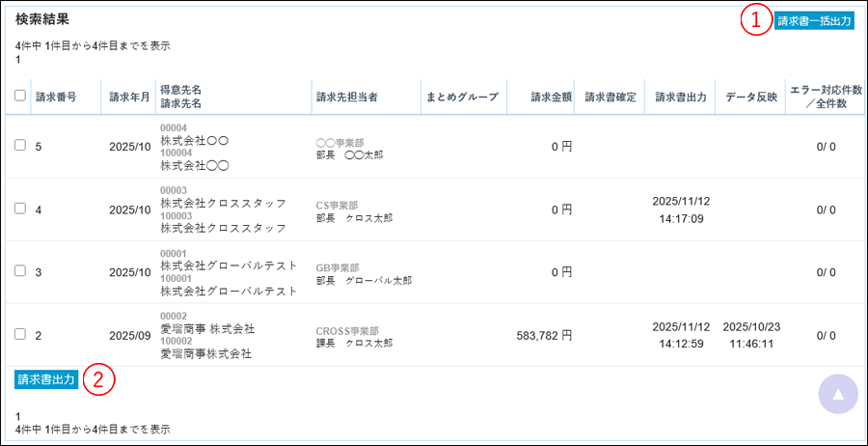868x446 pixels.
Task: Click the データ反映 column header
Action: [751, 97]
